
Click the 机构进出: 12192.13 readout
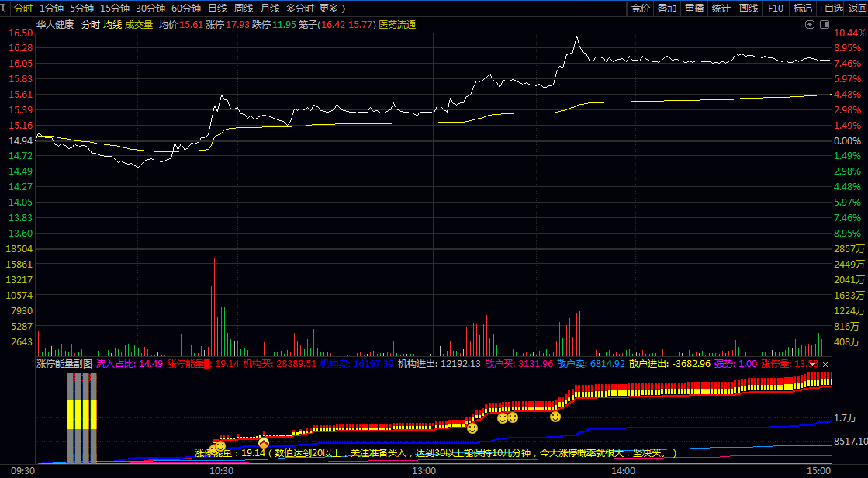pos(439,364)
